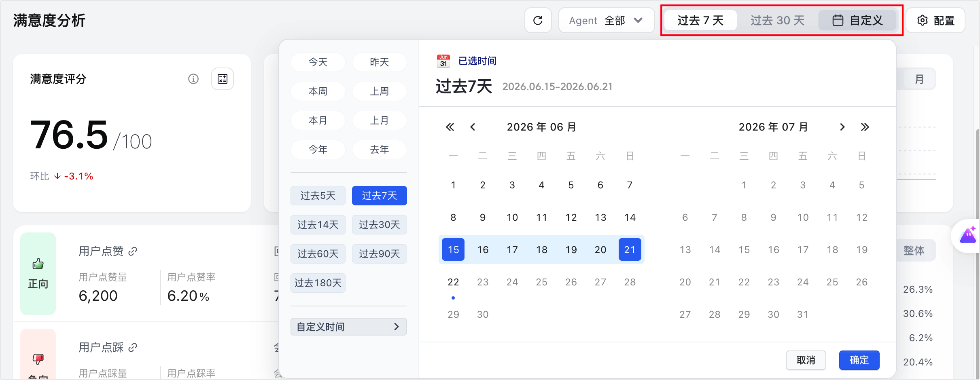
Task: Click the 20.4% value on right
Action: (x=918, y=362)
